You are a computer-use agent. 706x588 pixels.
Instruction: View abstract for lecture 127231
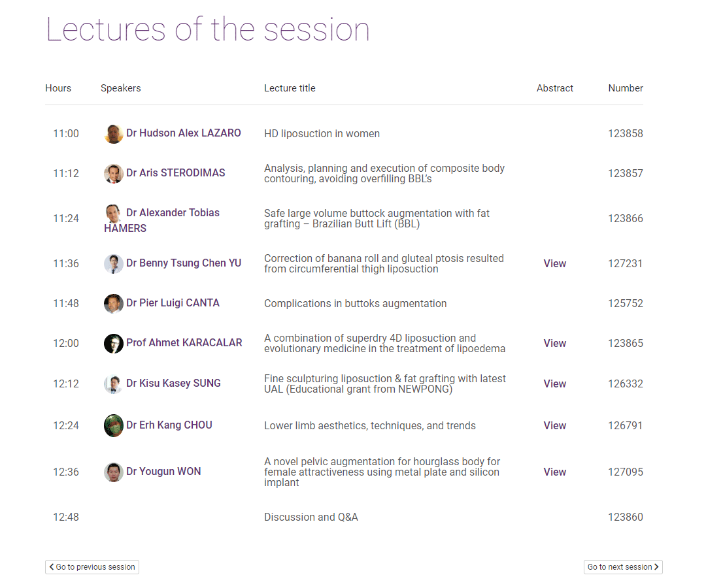coord(555,264)
